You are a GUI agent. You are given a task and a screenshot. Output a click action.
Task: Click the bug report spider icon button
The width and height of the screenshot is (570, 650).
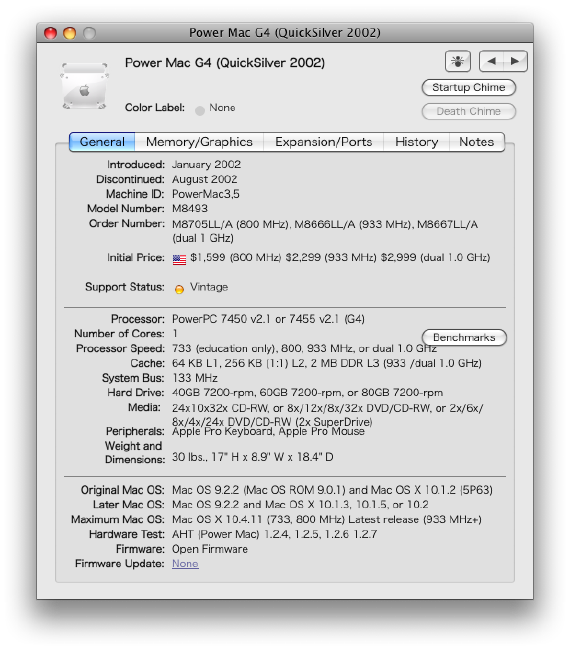point(457,61)
